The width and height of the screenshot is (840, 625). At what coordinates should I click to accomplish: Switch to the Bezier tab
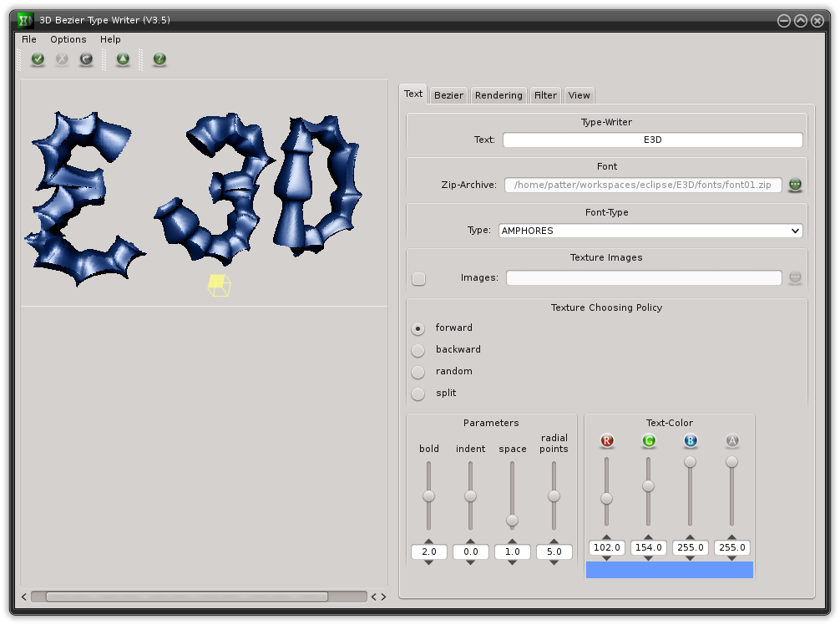tap(448, 95)
